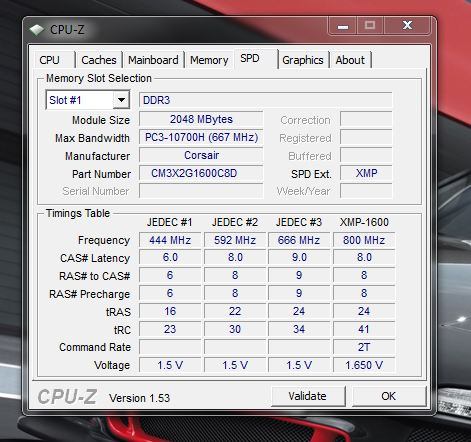Click the DDR3 memory type field
Image resolution: width=471 pixels, height=442 pixels.
click(265, 100)
